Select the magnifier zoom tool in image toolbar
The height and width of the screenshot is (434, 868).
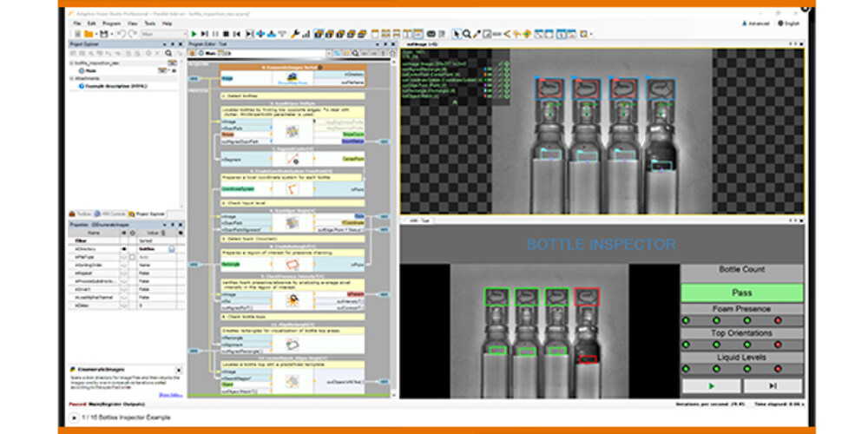click(466, 34)
